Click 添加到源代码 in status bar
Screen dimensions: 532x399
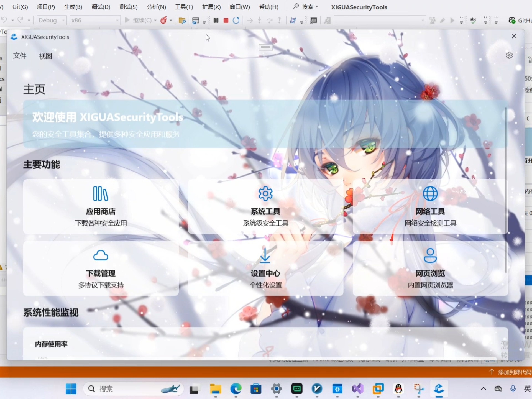(x=511, y=372)
